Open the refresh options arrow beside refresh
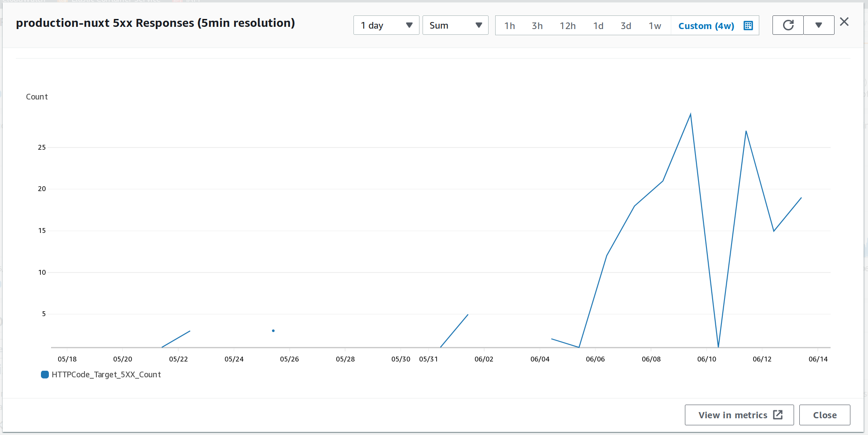 [819, 25]
